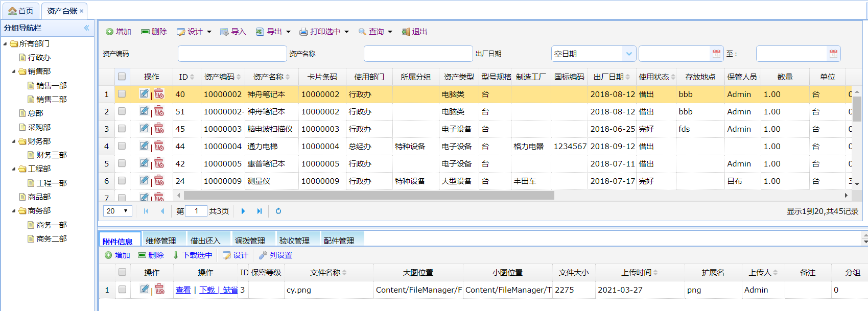Refresh the asset grid with reload icon
This screenshot has width=868, height=311.
(x=278, y=211)
